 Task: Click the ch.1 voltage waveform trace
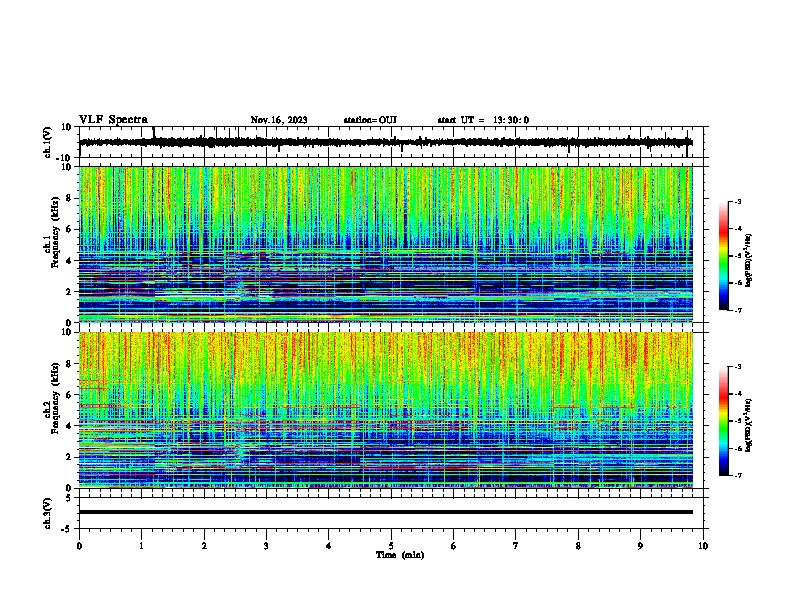(385, 142)
